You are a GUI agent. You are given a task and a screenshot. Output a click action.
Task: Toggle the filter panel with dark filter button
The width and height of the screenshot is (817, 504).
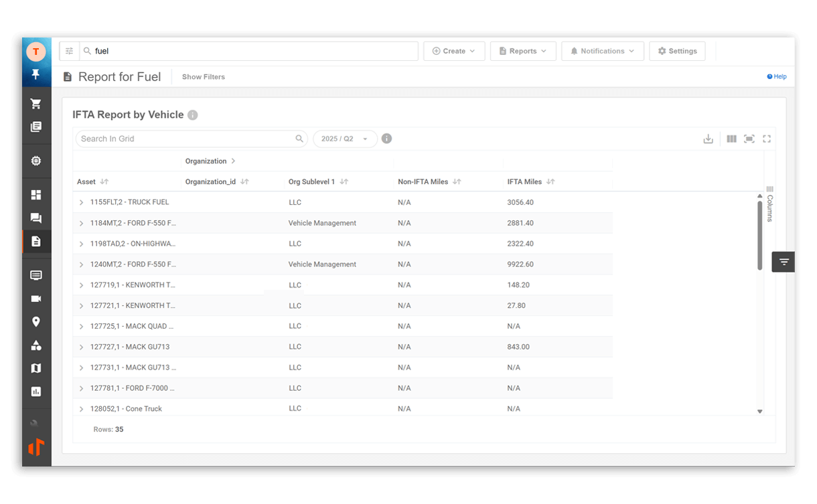pos(783,262)
